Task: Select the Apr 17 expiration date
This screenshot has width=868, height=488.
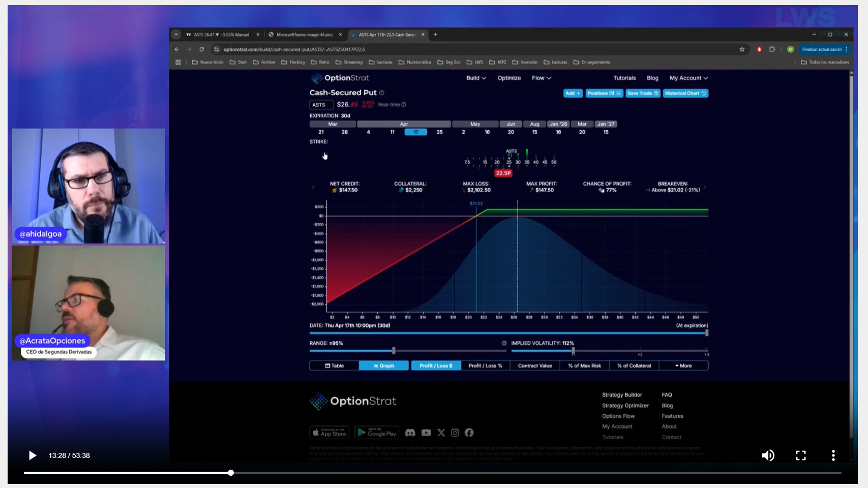Action: [416, 132]
